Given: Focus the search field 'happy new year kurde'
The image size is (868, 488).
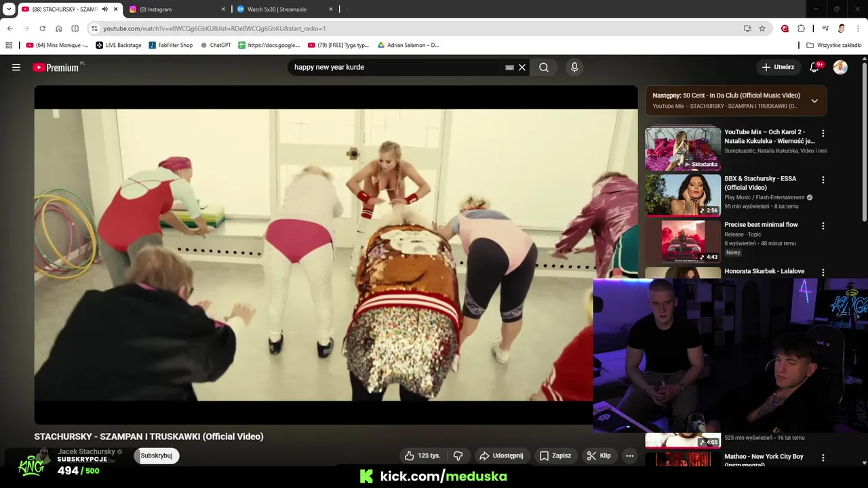Looking at the screenshot, I should pos(397,67).
